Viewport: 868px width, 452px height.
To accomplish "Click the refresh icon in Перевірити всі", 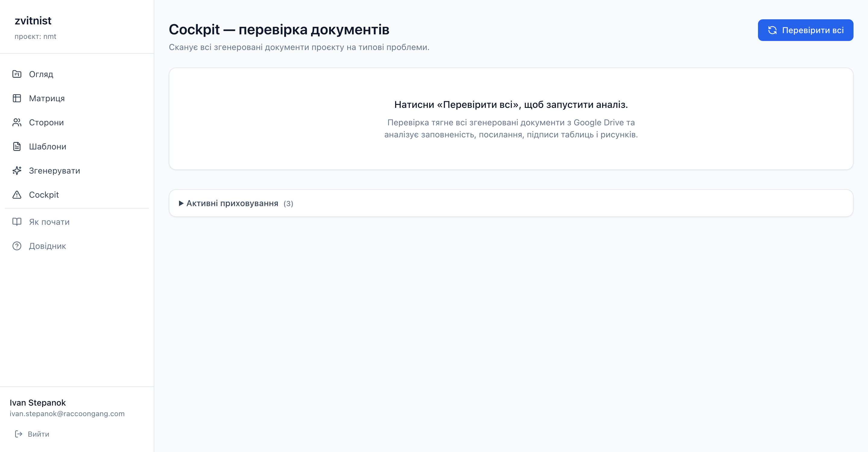I will pyautogui.click(x=772, y=30).
